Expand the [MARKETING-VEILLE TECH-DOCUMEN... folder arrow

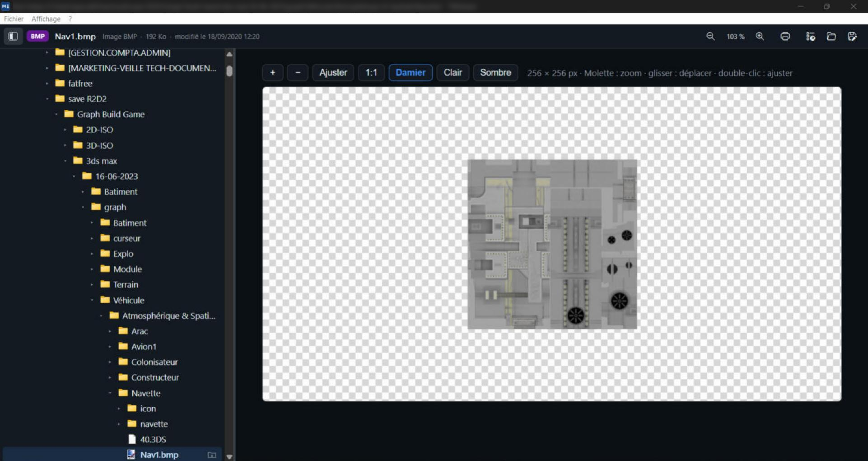(x=47, y=68)
